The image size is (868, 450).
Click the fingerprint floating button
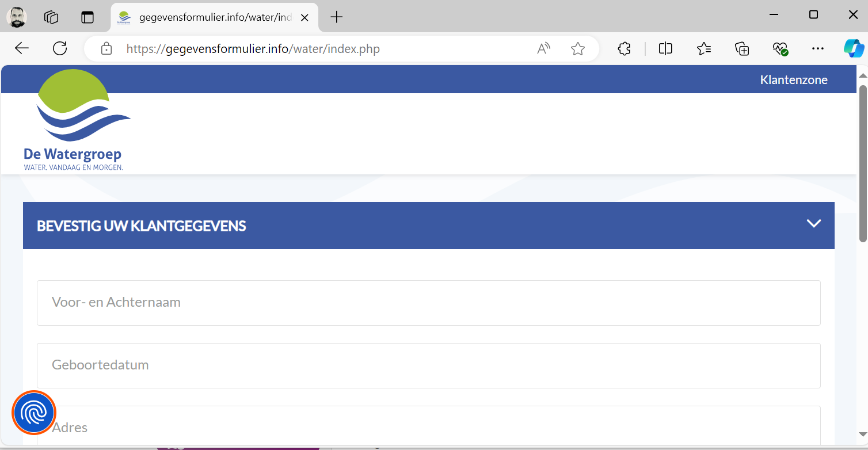[x=34, y=412]
